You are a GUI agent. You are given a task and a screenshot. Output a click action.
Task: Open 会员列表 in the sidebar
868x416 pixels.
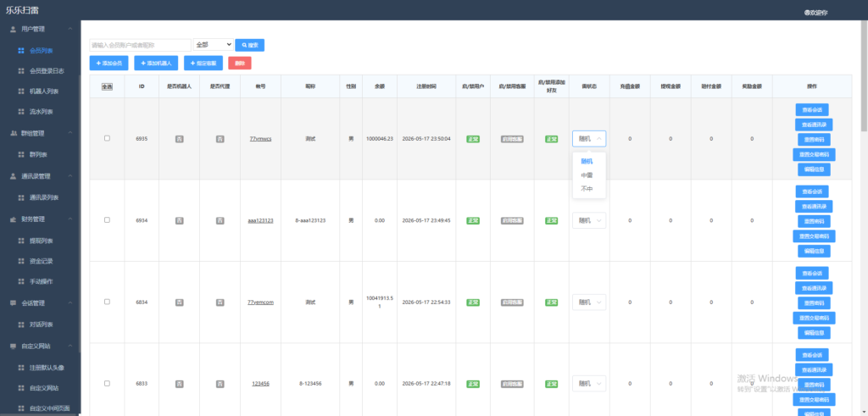(x=41, y=50)
